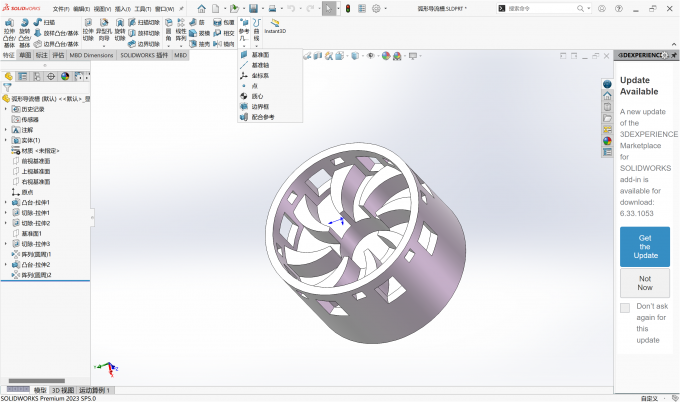Click the Fillet (圆角) tool
The image size is (680, 402).
(x=168, y=31)
